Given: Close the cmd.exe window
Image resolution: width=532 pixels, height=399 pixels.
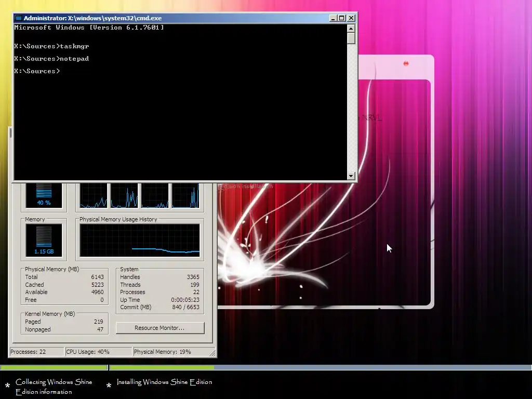Looking at the screenshot, I should [x=351, y=18].
